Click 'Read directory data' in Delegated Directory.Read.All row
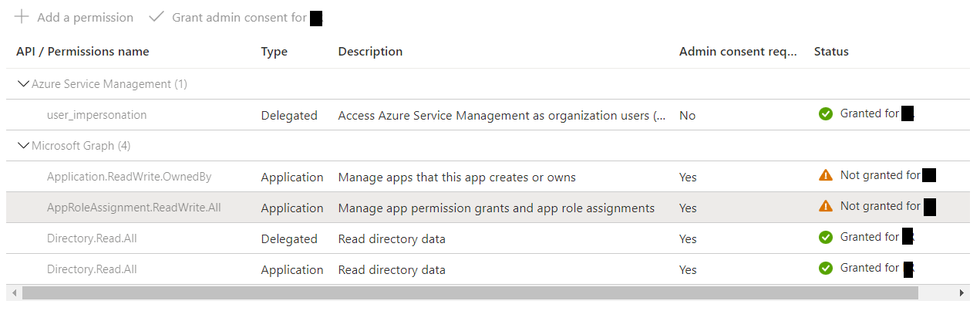 click(392, 238)
